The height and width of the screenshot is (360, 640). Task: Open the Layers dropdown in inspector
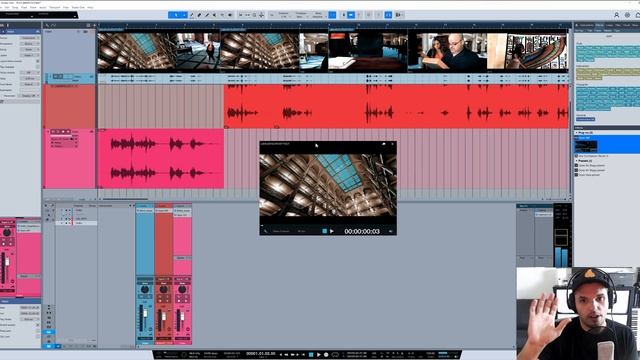click(x=29, y=55)
